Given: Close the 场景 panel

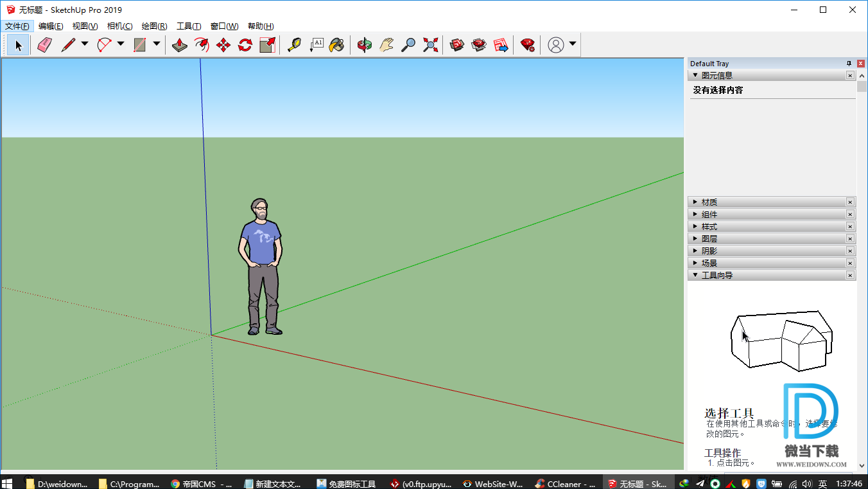Looking at the screenshot, I should 850,263.
